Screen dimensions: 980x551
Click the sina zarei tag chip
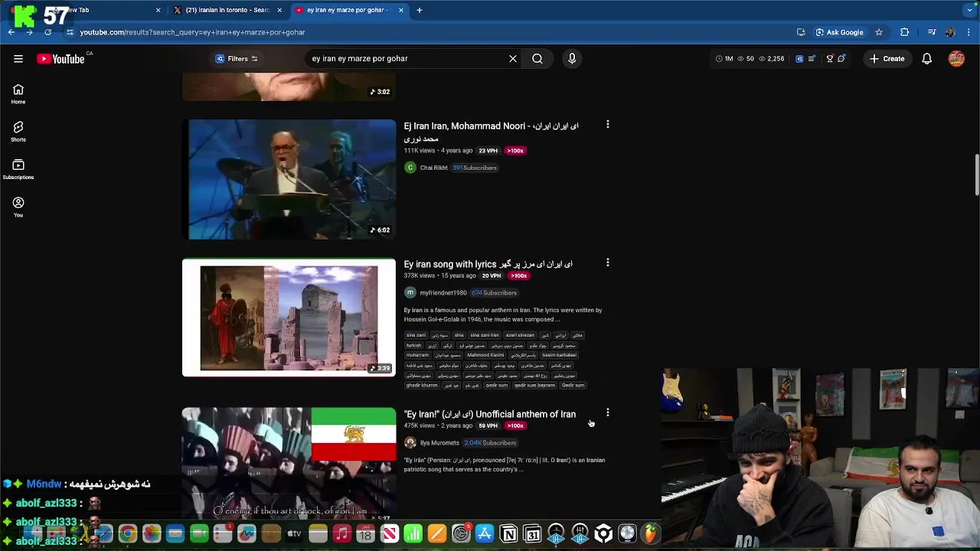pyautogui.click(x=416, y=335)
